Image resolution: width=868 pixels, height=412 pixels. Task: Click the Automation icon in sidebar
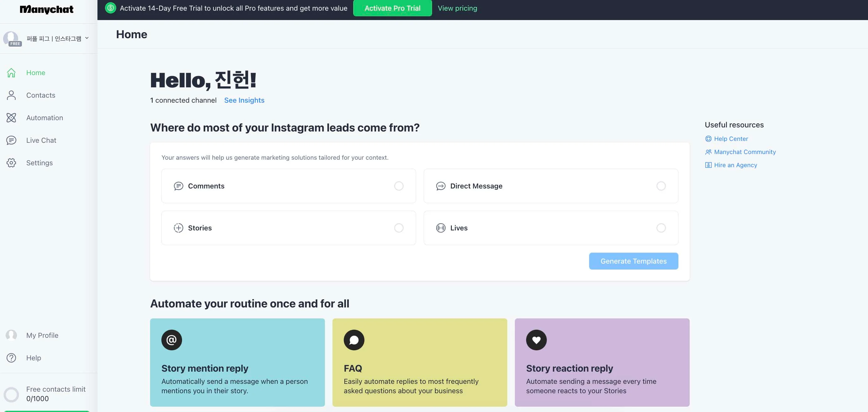[x=11, y=118]
